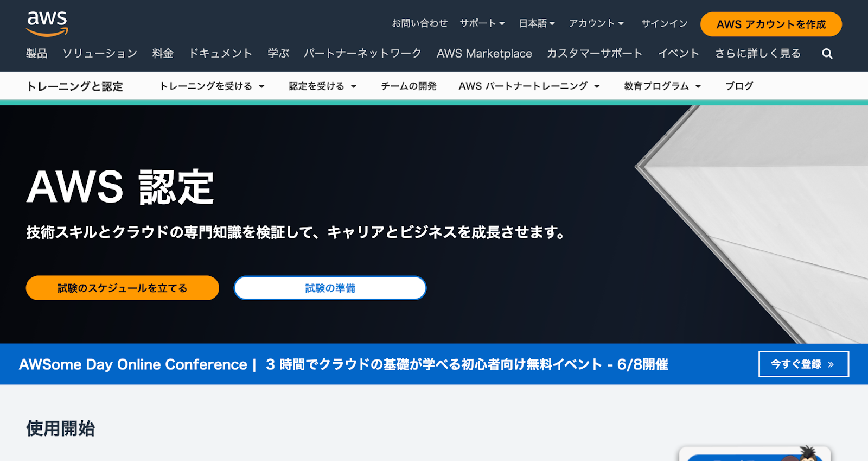Viewport: 868px width, 461px height.
Task: Open AWS Marketplace menu item
Action: coord(484,53)
